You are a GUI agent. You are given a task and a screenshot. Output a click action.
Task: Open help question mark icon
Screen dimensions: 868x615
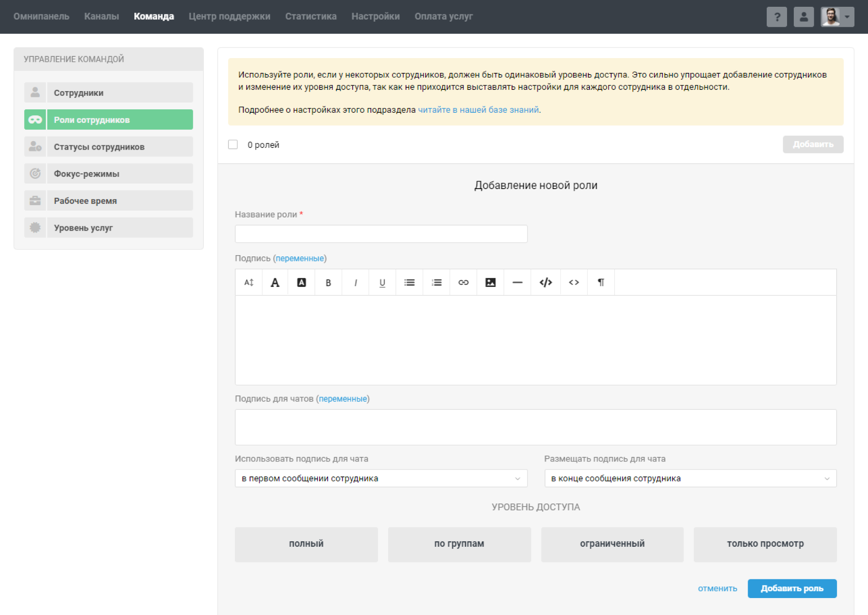pyautogui.click(x=776, y=17)
